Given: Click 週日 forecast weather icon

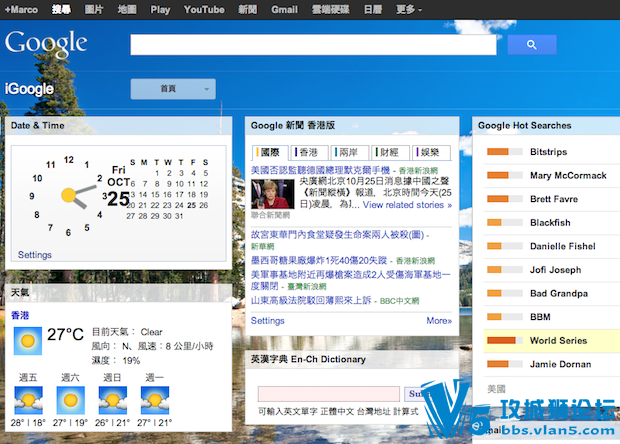Looking at the screenshot, I should pyautogui.click(x=113, y=400).
